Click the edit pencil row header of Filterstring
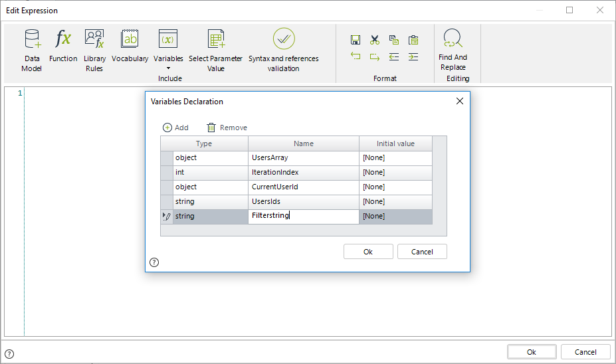Image resolution: width=616 pixels, height=364 pixels. point(167,217)
